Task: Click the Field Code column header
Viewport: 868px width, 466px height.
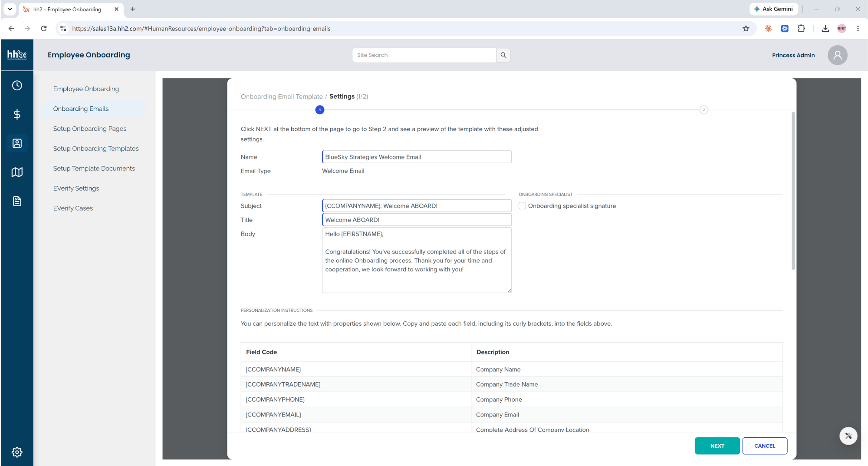Action: point(356,352)
